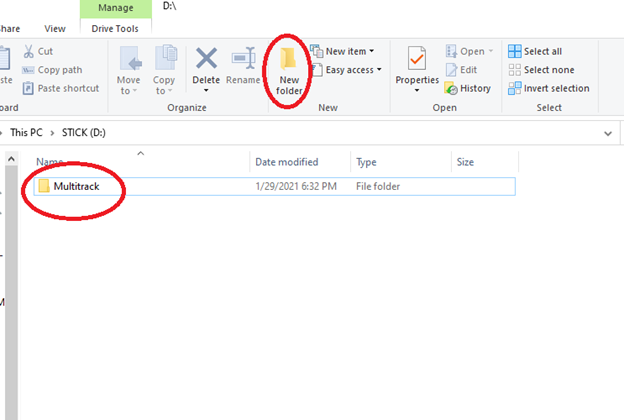Sort by the Date modified column
The width and height of the screenshot is (624, 420).
pos(300,162)
